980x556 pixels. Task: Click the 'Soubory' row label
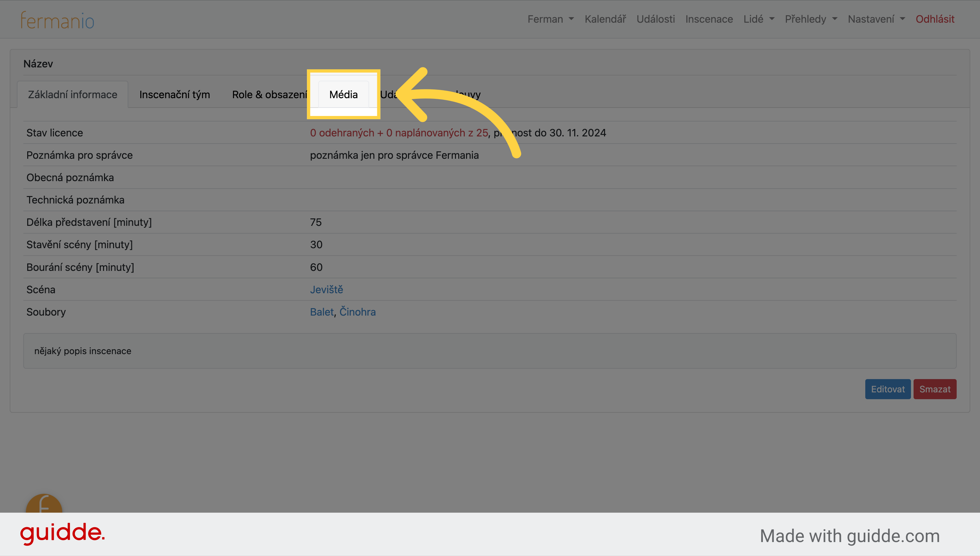[x=46, y=312]
